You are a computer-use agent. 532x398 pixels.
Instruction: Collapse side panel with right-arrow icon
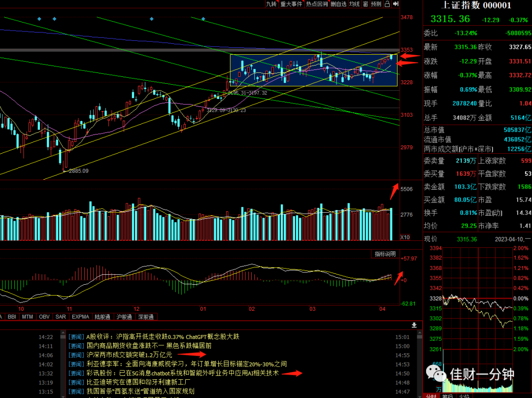click(x=396, y=4)
